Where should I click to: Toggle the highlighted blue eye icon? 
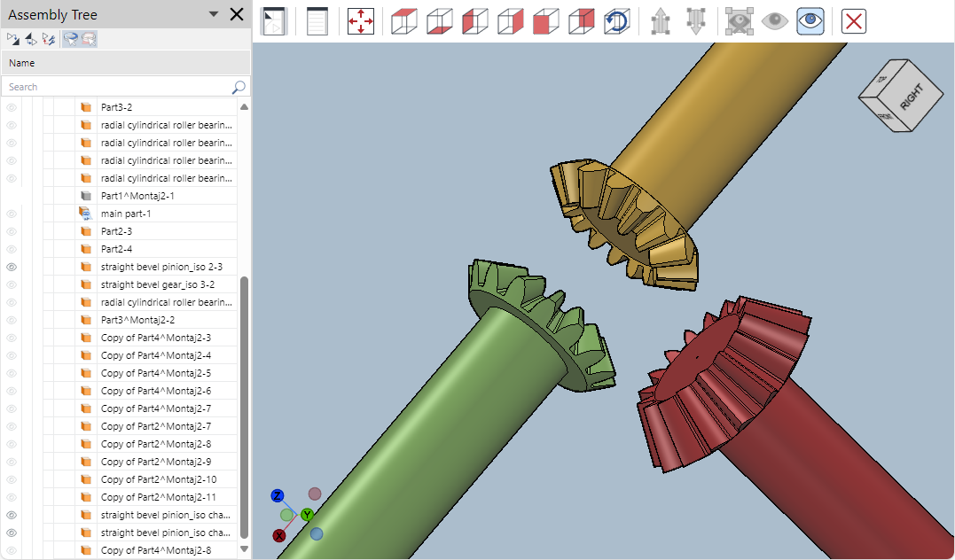pyautogui.click(x=810, y=21)
